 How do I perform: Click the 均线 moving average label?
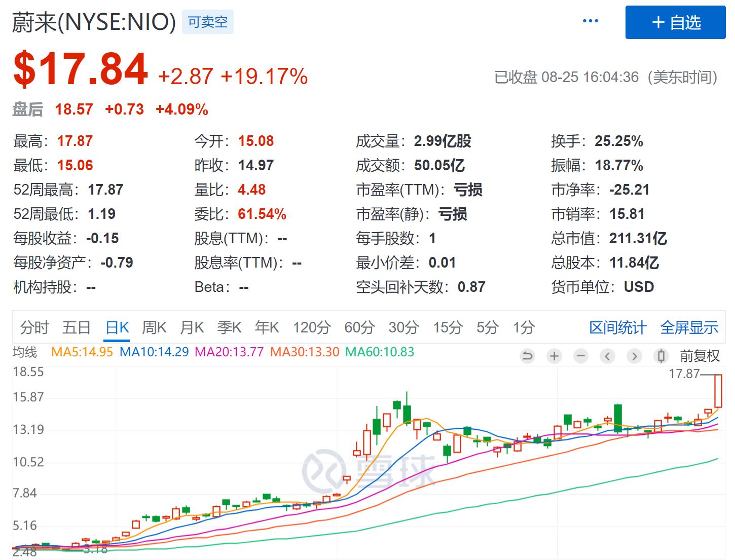25,352
